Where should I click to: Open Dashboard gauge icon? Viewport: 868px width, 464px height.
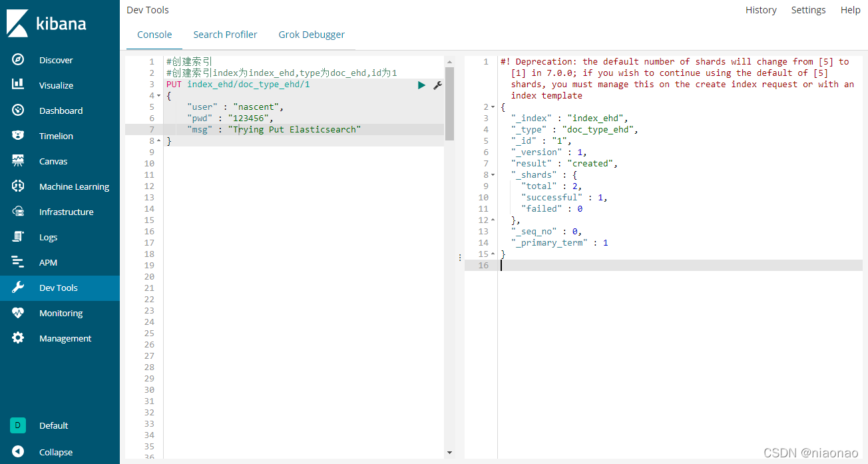[18, 110]
